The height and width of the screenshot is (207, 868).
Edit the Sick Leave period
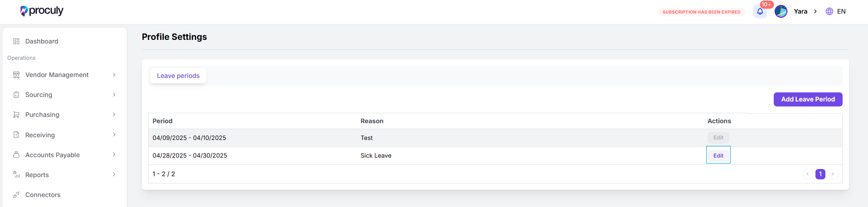click(x=718, y=155)
